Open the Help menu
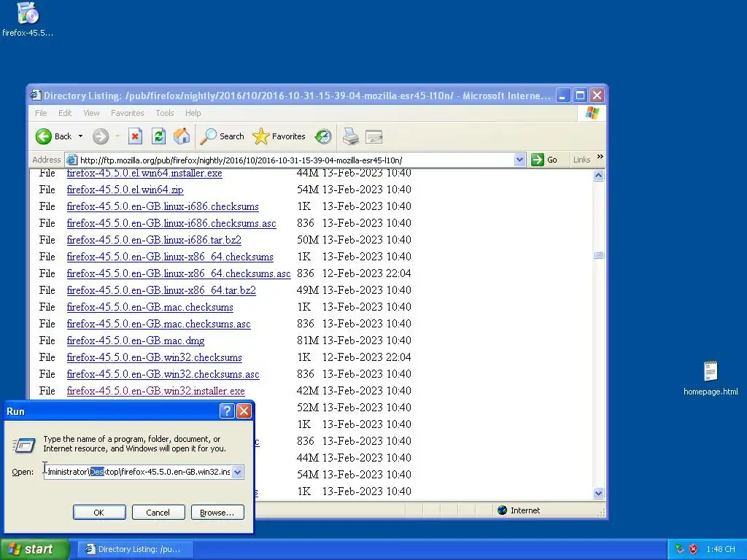747x560 pixels. point(193,113)
